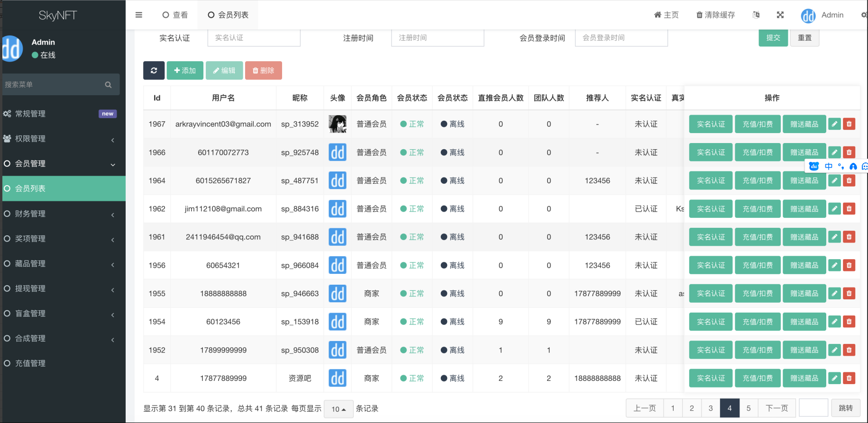
Task: Click 已认证 status for user 1954
Action: pyautogui.click(x=646, y=322)
